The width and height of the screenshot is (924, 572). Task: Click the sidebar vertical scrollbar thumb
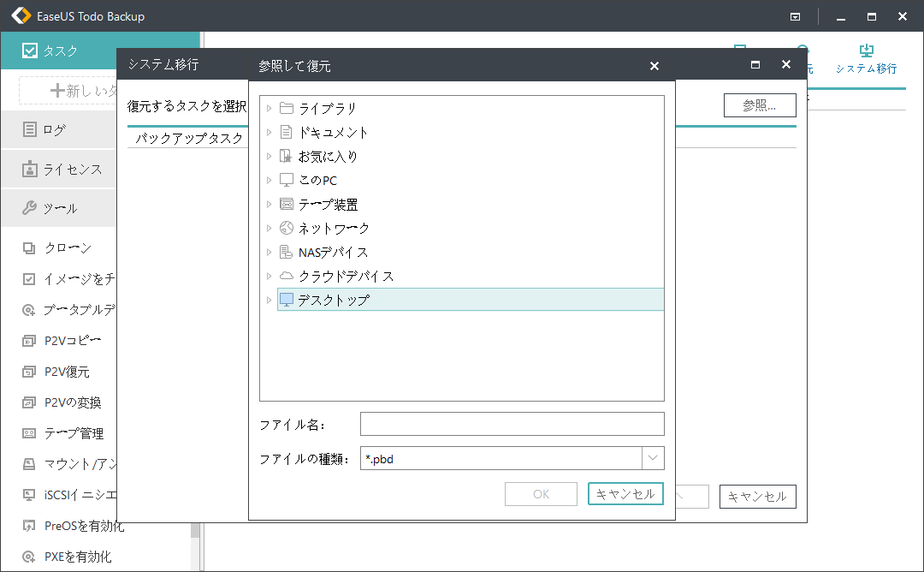coord(195,530)
